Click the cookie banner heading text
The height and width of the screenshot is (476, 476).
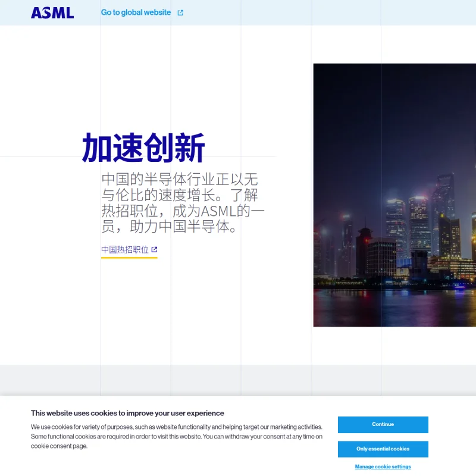click(127, 413)
